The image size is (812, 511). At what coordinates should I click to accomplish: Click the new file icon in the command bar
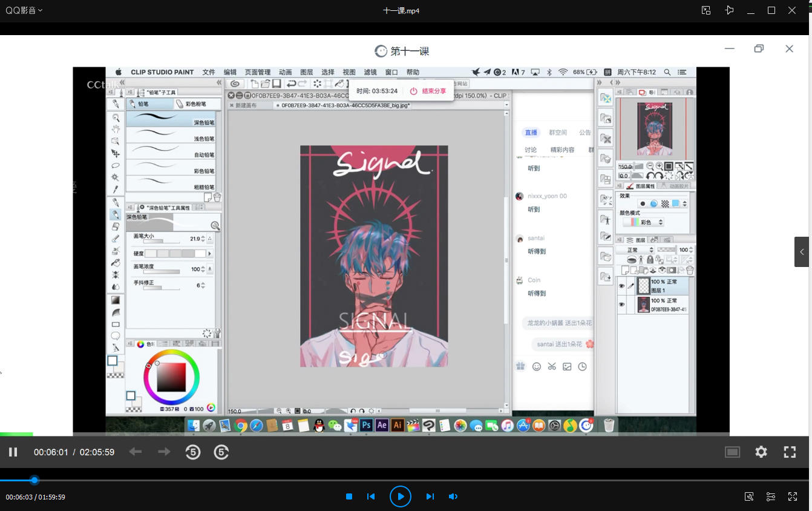click(255, 84)
